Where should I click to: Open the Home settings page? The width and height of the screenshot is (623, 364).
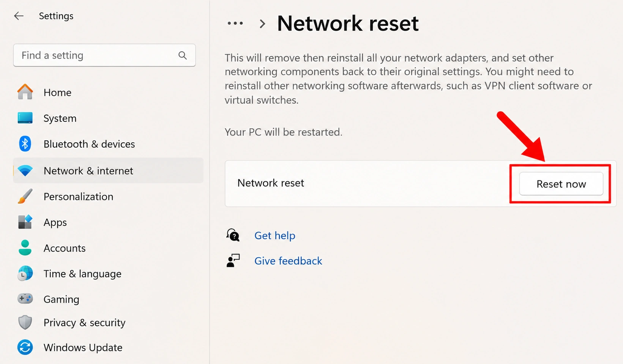coord(108,92)
